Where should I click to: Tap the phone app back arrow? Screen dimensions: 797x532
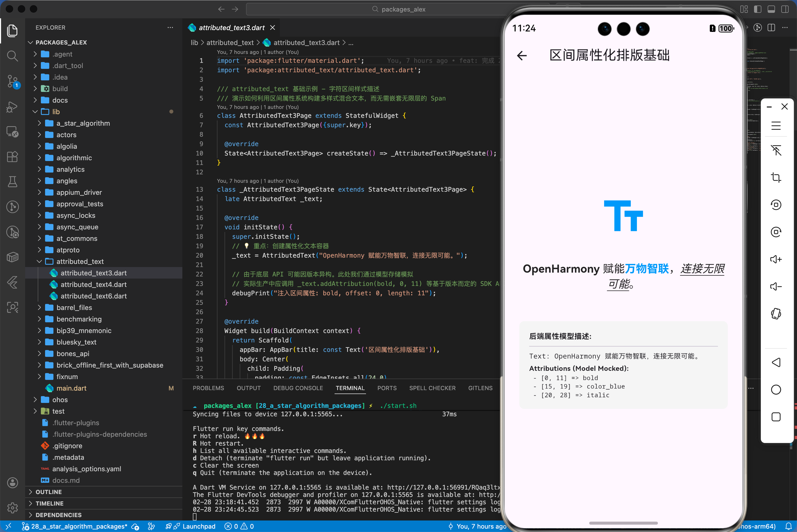(522, 55)
